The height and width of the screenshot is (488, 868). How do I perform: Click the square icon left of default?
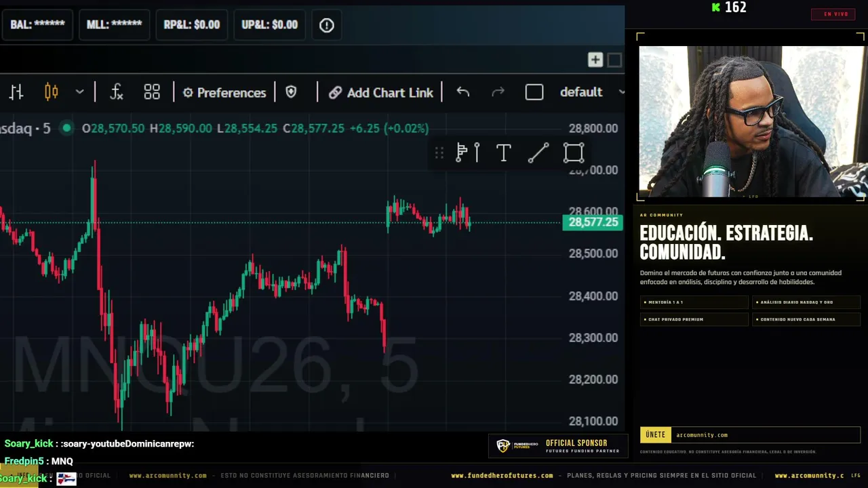[534, 92]
